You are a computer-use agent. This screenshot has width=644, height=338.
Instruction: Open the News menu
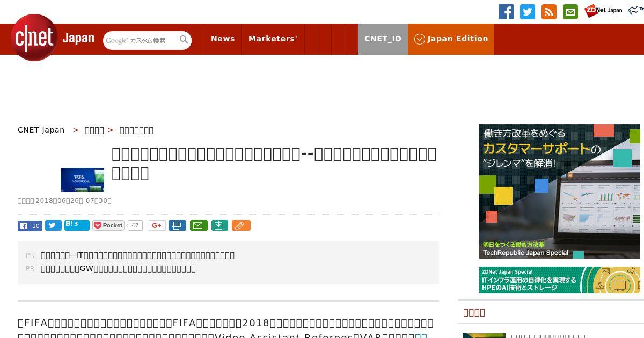223,39
